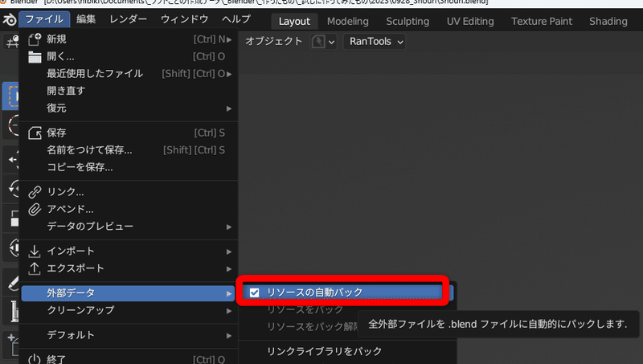Click the Blender logo icon
This screenshot has height=364, width=643.
point(10,19)
